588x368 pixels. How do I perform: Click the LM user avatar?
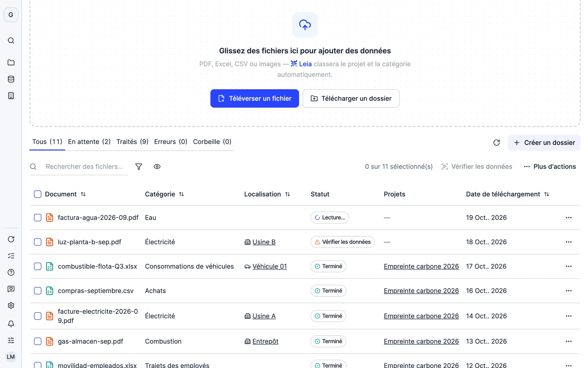coord(11,357)
